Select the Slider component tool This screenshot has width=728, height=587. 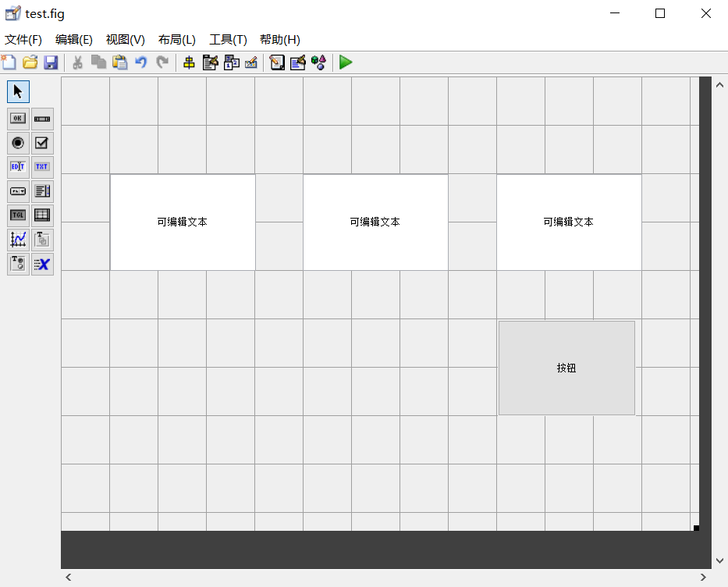click(x=42, y=119)
